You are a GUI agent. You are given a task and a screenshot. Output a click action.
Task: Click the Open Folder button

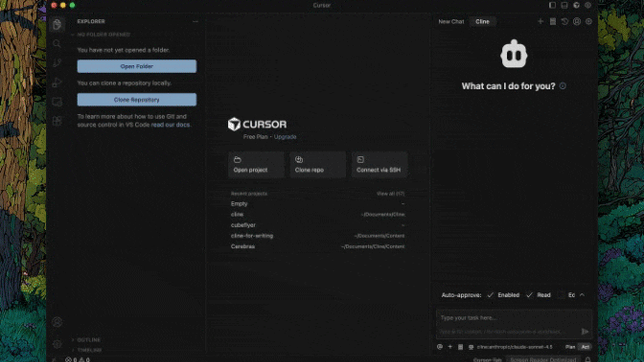pos(137,66)
